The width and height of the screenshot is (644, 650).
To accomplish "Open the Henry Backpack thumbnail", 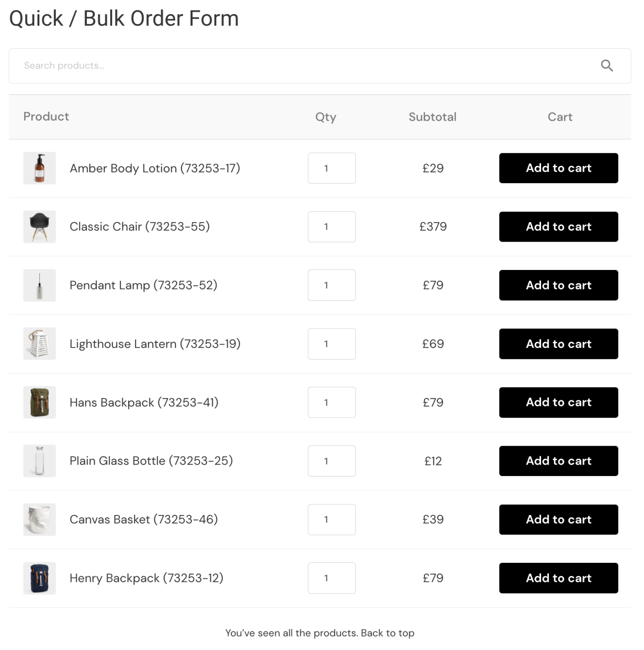I will point(39,578).
